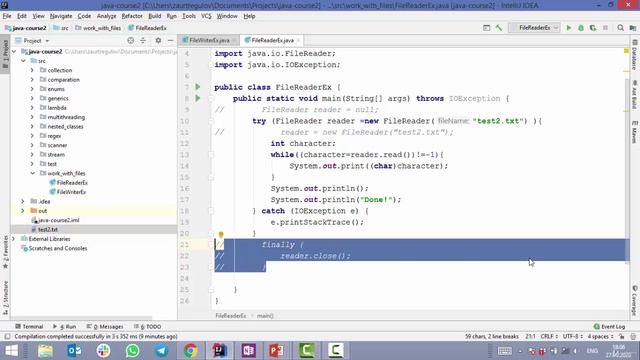Click UTF-8 encoding in status bar
Image resolution: width=640 pixels, height=360 pixels.
point(573,336)
